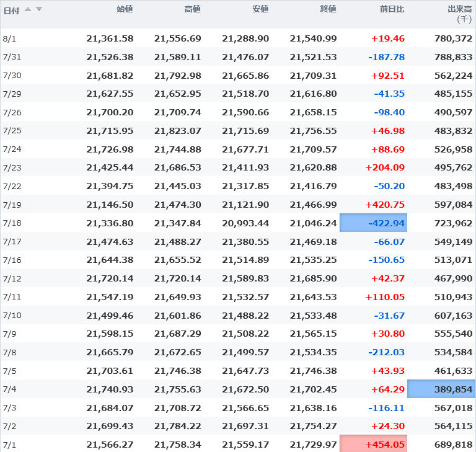Click change value -66.07

click(x=389, y=242)
